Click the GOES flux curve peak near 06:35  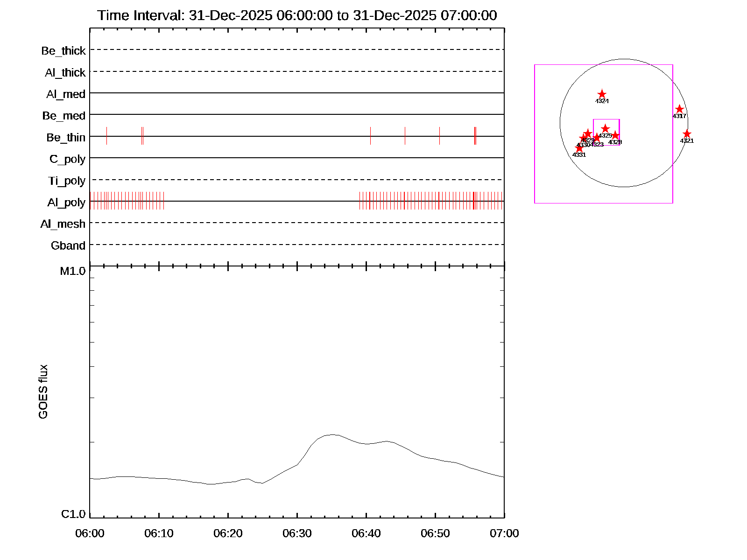point(332,435)
